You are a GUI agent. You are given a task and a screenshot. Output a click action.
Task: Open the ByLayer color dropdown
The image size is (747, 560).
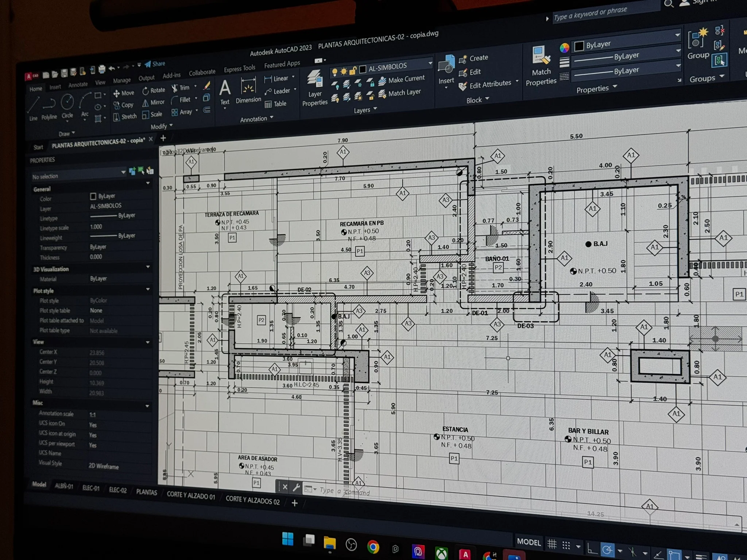[x=626, y=41]
